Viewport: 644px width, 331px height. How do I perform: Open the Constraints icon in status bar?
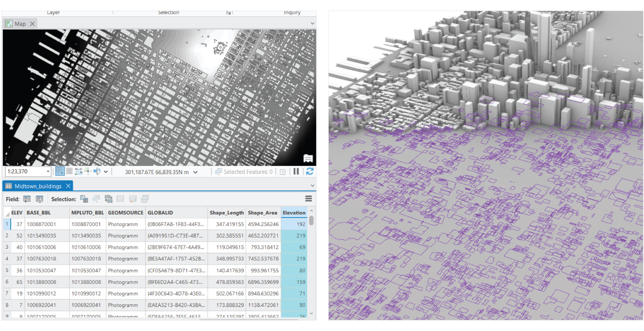pyautogui.click(x=78, y=171)
